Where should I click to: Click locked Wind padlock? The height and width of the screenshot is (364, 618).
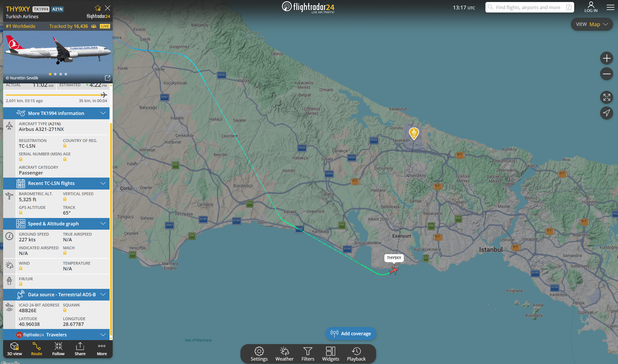pos(21,268)
